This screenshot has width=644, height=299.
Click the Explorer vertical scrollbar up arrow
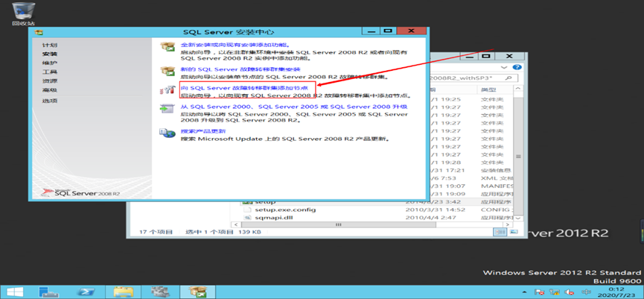tap(518, 89)
